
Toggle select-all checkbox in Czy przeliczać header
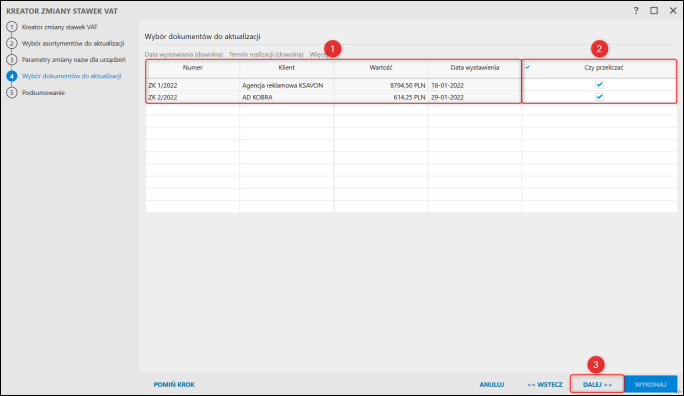click(x=527, y=67)
